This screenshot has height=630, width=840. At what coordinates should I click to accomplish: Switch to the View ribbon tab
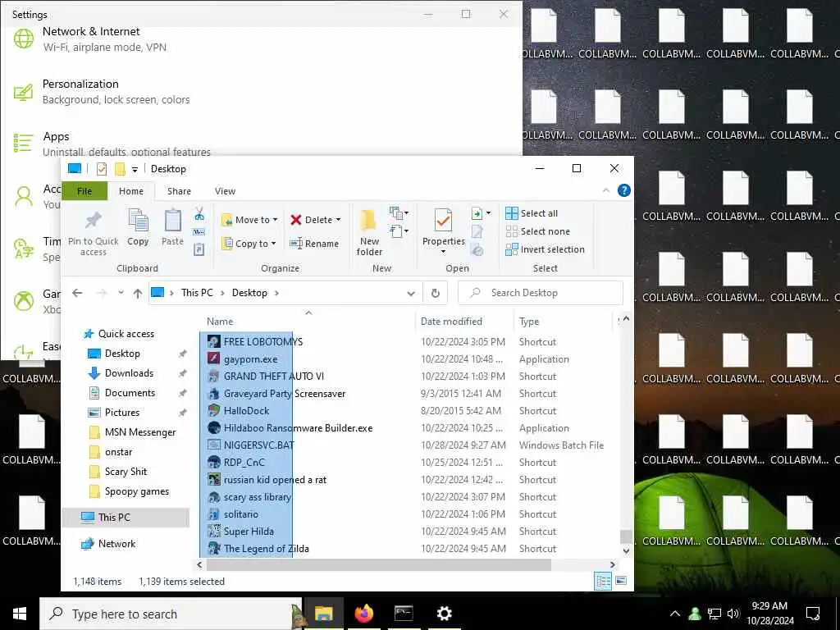225,191
